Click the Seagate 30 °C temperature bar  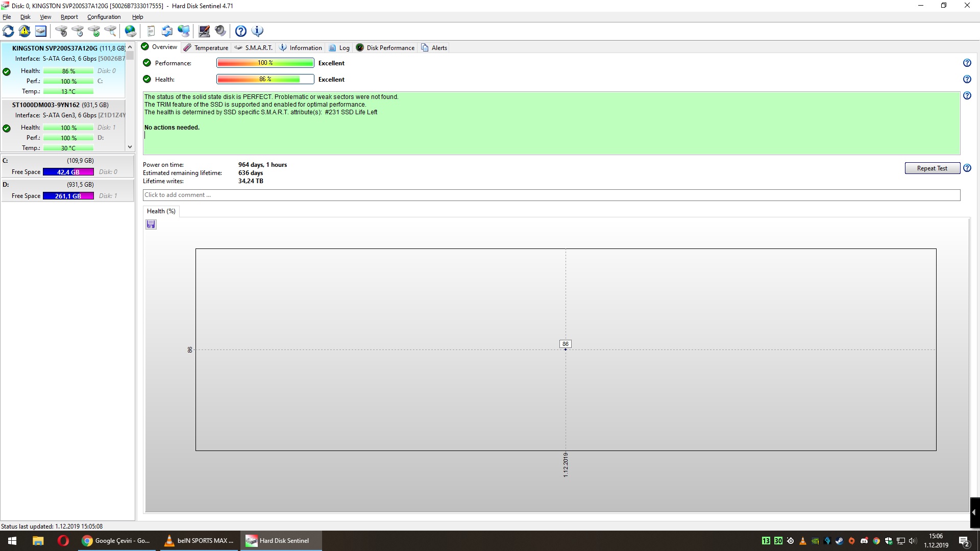click(x=68, y=148)
